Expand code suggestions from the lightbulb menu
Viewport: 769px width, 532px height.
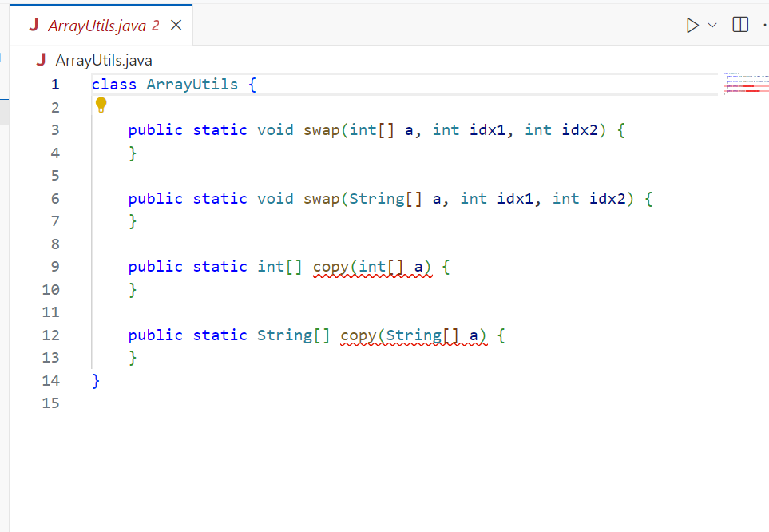[x=101, y=105]
